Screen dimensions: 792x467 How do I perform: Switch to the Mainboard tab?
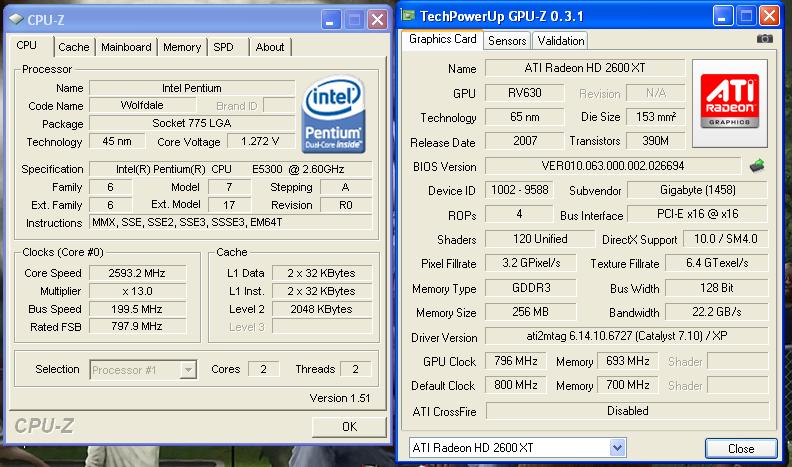click(x=126, y=47)
